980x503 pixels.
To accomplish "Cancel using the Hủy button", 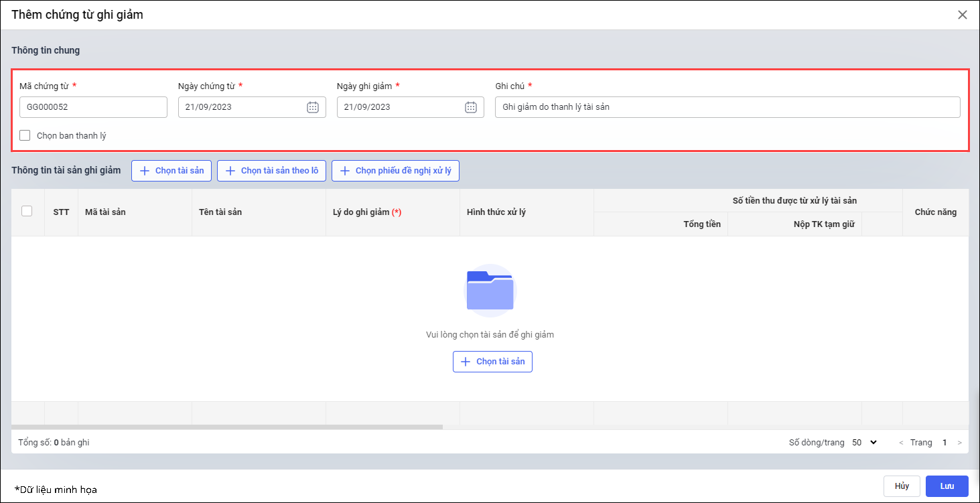I will click(x=901, y=486).
